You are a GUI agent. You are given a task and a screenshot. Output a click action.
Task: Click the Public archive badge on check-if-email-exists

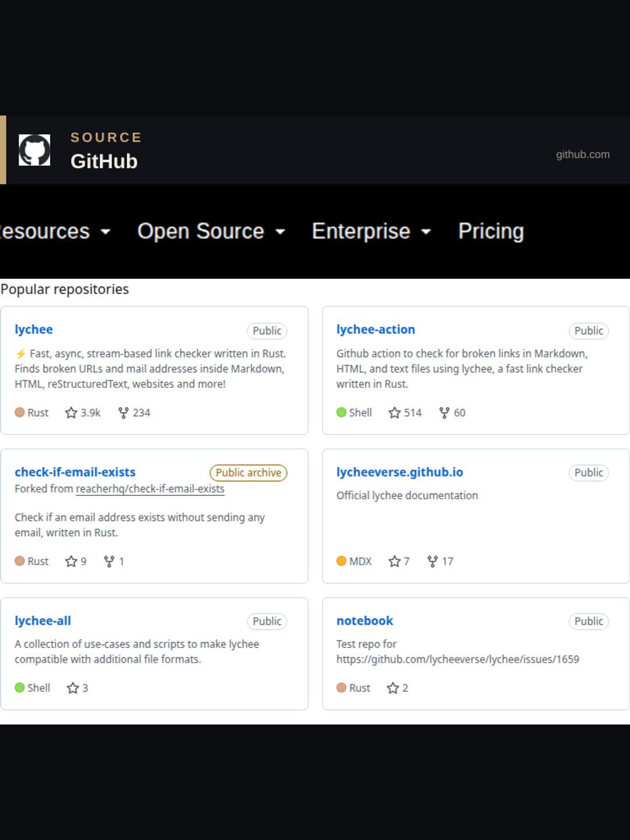tap(249, 473)
